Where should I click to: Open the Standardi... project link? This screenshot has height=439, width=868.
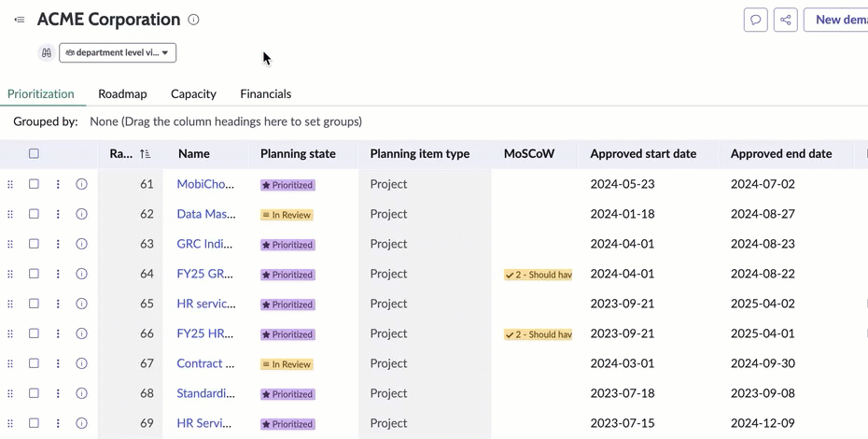click(205, 393)
